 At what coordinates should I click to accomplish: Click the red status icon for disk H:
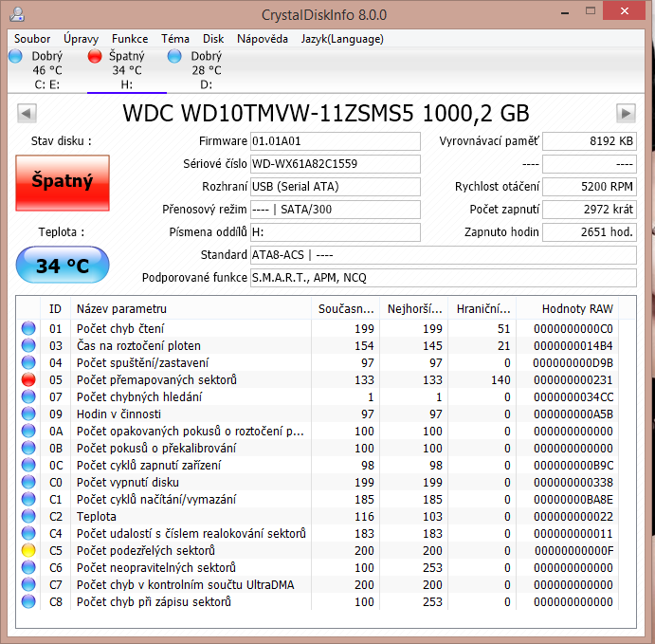(x=95, y=57)
